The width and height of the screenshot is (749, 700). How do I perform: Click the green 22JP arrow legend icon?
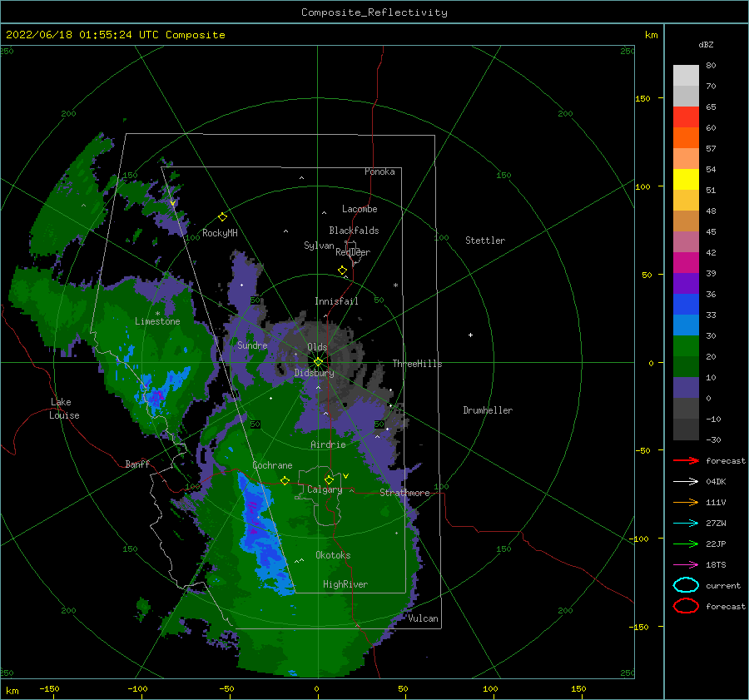(686, 544)
